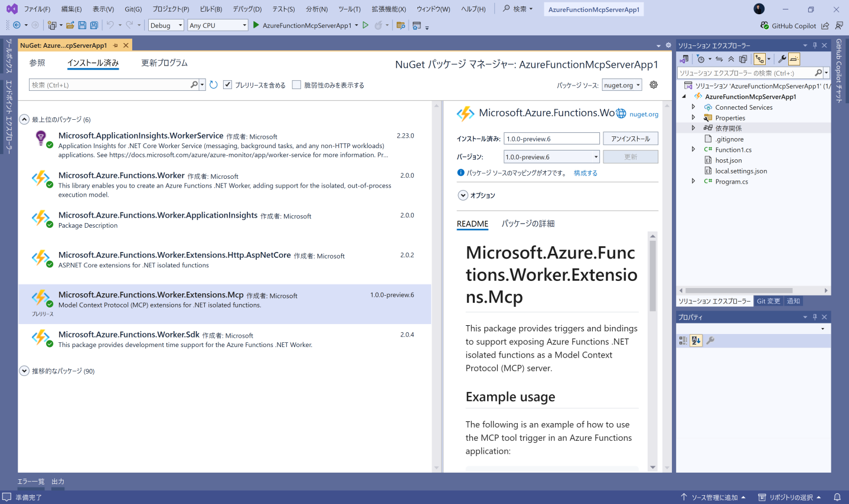
Task: Click the GitHub Copilot icon
Action: click(765, 26)
